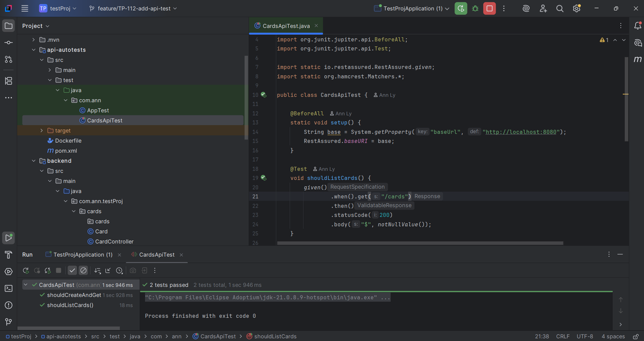Toggle show passed tests filter
The height and width of the screenshot is (341, 644).
tap(72, 270)
